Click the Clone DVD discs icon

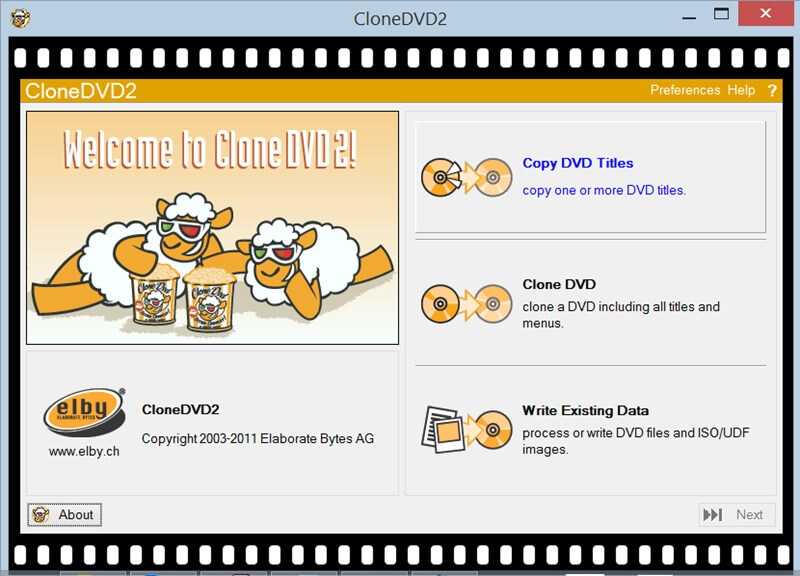pyautogui.click(x=466, y=304)
